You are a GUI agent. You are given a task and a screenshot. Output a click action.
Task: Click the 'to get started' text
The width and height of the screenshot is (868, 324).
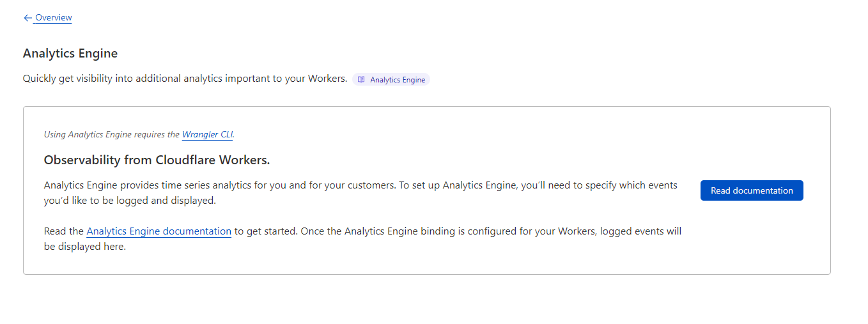pyautogui.click(x=265, y=231)
